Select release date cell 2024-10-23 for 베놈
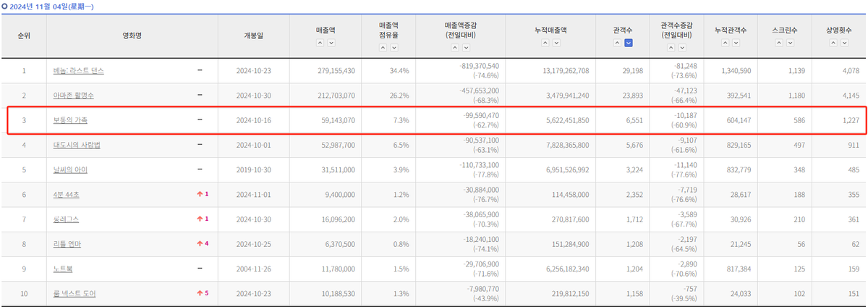 [255, 71]
